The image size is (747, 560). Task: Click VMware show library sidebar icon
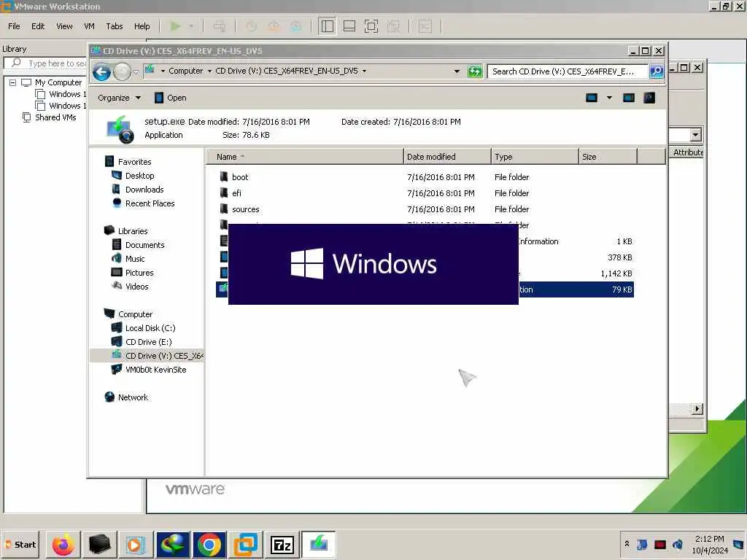[328, 26]
